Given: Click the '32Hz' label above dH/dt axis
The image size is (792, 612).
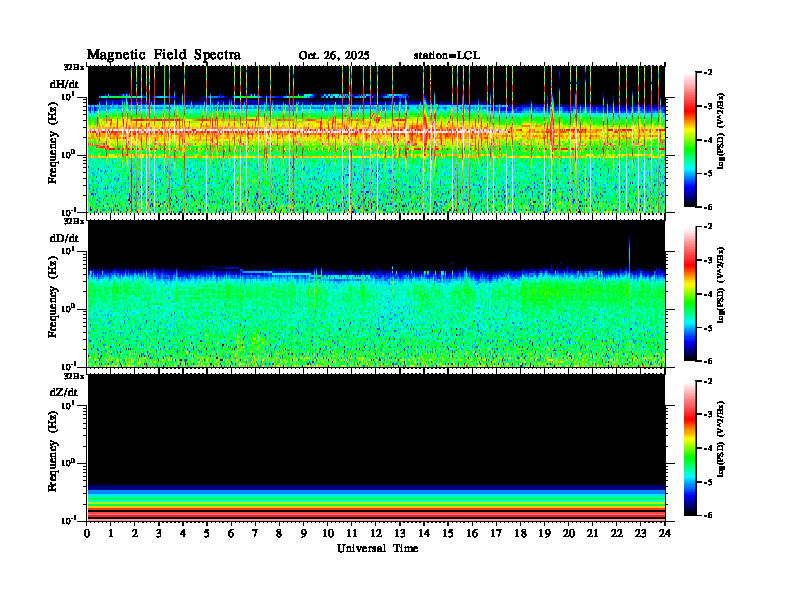Looking at the screenshot, I should [74, 67].
